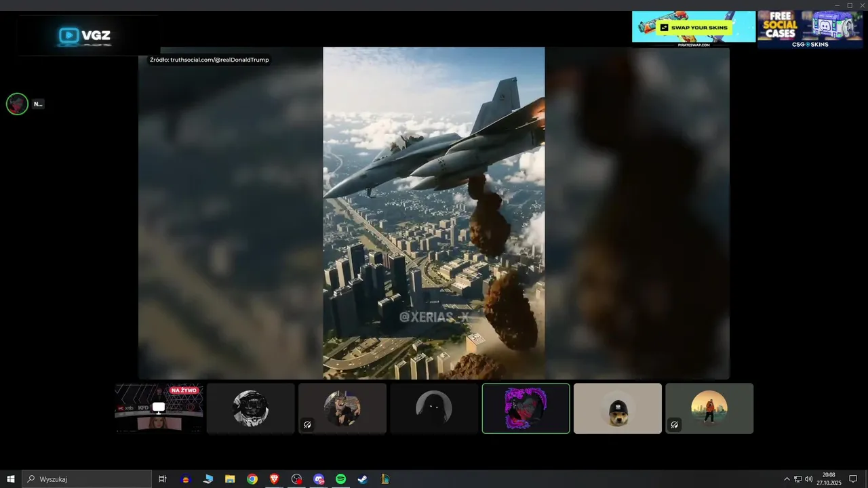
Task: Show hidden system tray icons
Action: (787, 479)
